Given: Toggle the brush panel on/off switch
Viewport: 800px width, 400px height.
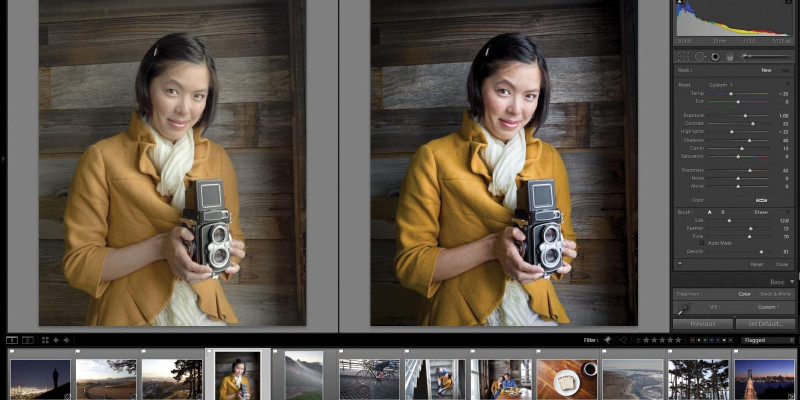Looking at the screenshot, I should 680,264.
